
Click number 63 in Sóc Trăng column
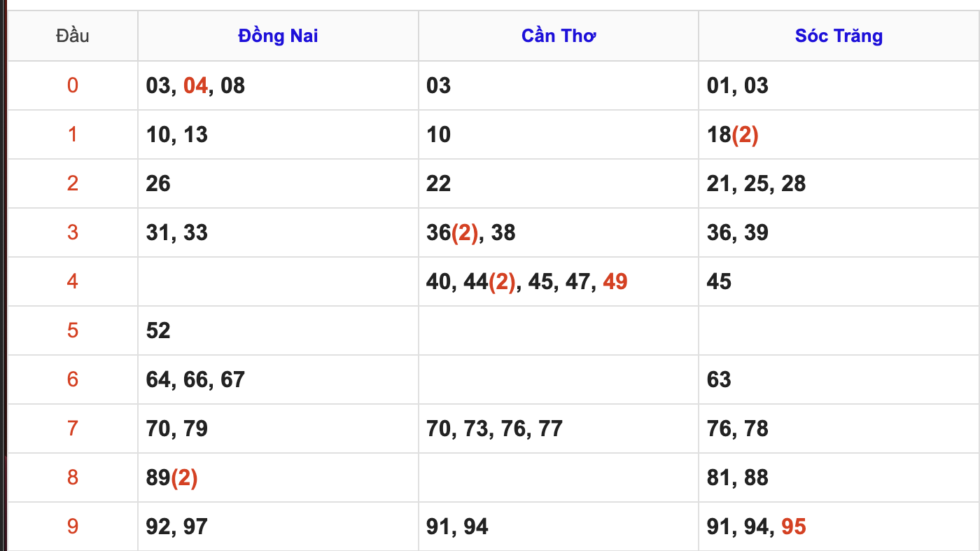[719, 379]
